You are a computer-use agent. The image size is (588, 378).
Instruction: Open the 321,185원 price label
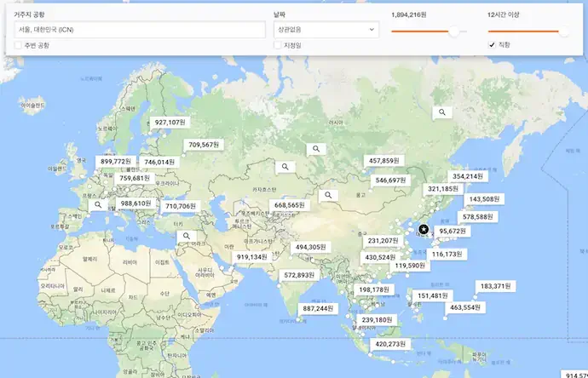[443, 189]
